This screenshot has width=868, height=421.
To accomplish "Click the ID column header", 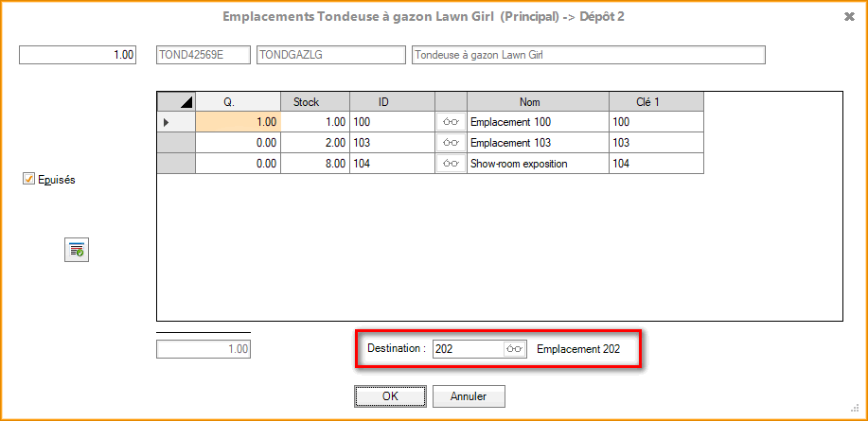I will pyautogui.click(x=392, y=101).
